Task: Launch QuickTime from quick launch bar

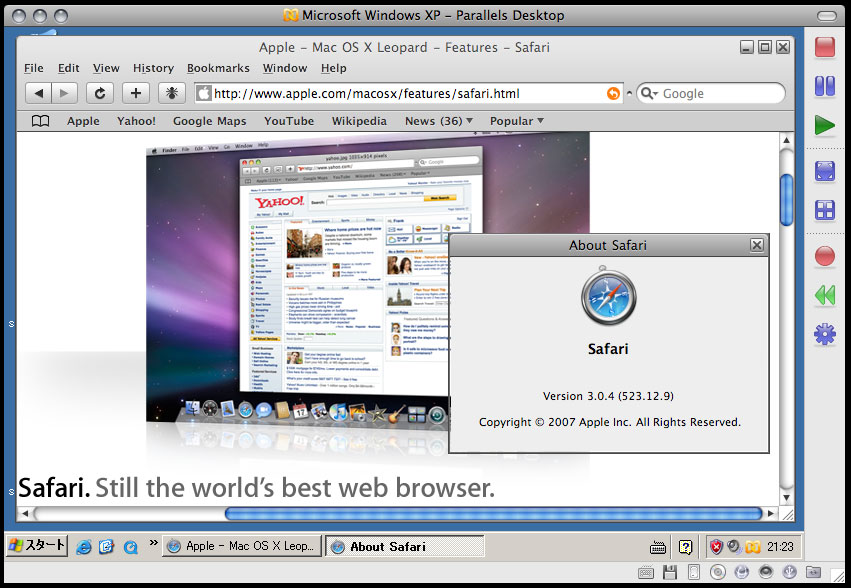Action: pyautogui.click(x=130, y=547)
